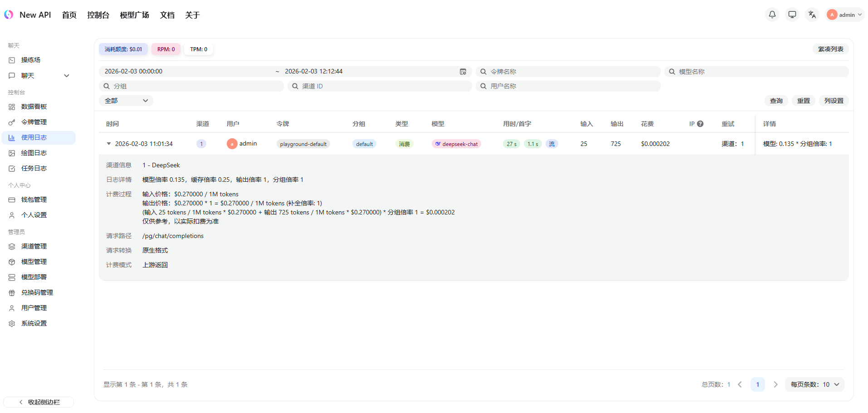Screen dimensions: 868x413
Task: Collapse the expanded 11:01:34 log row
Action: [109, 144]
